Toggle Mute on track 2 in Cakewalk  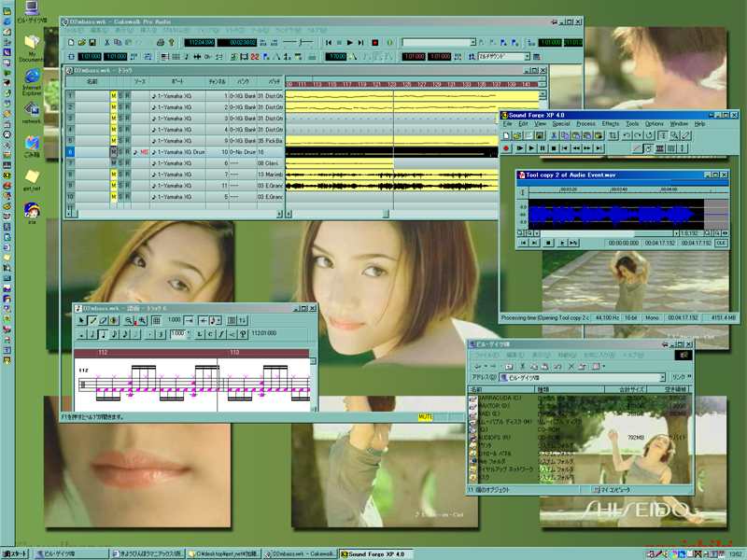[113, 107]
